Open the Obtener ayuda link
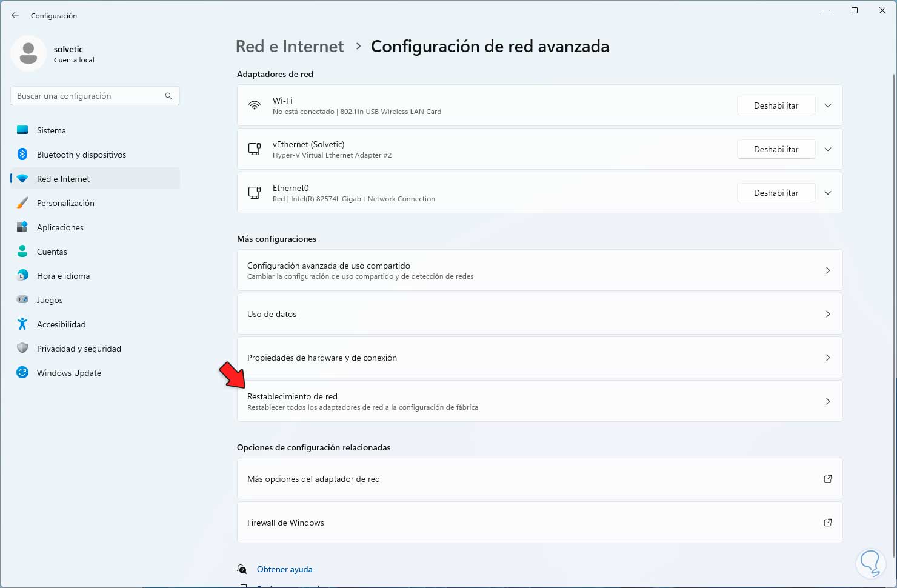This screenshot has height=588, width=897. point(285,569)
